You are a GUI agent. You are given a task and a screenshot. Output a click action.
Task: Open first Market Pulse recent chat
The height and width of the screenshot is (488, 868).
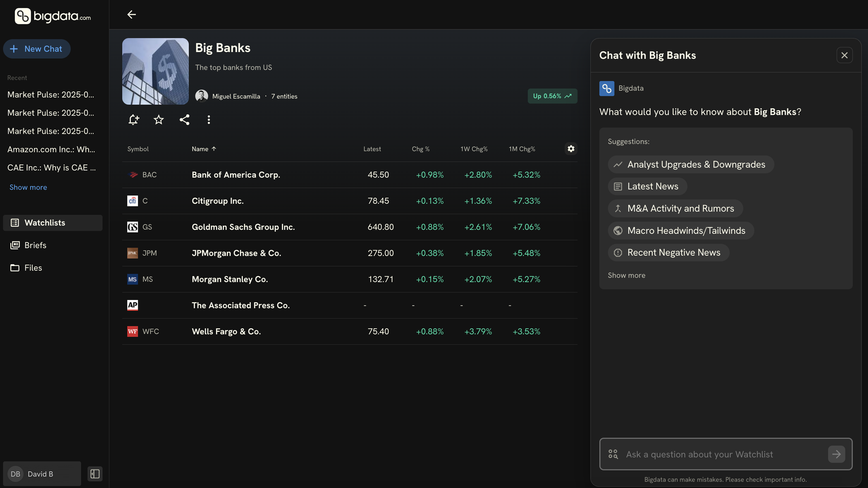[51, 95]
